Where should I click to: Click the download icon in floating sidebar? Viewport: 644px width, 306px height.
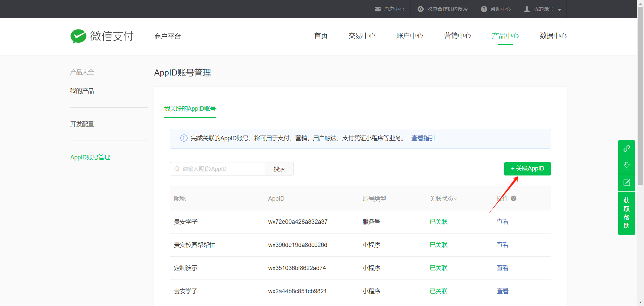pyautogui.click(x=626, y=165)
